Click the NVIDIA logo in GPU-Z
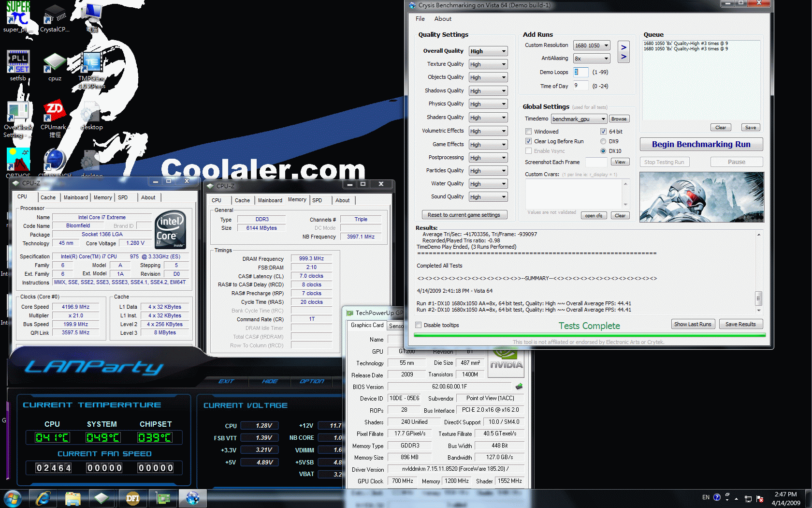Screen dimensions: 812x508 coord(507,363)
